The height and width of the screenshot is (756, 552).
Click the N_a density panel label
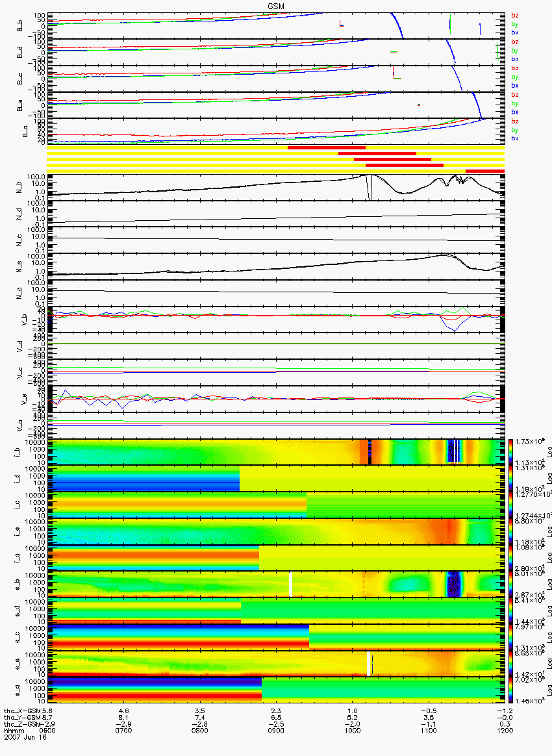(19, 292)
